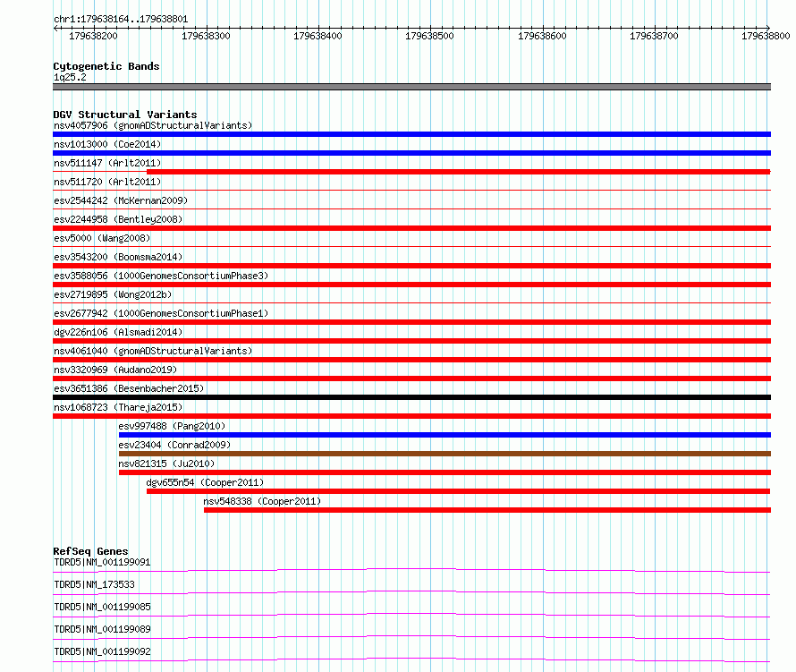
Task: Click the blue bar under nsv1013000
Action: click(411, 153)
